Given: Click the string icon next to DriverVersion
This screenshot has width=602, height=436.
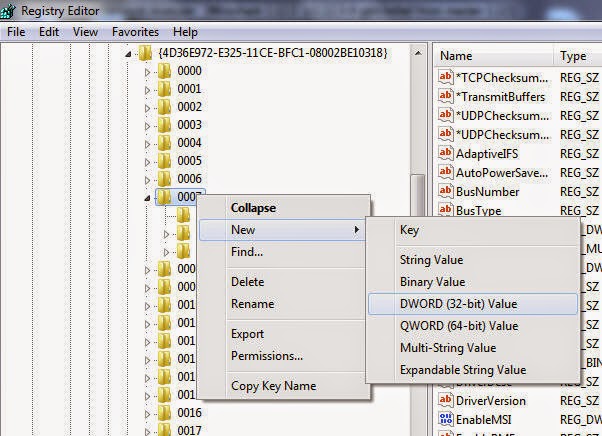Looking at the screenshot, I should [445, 400].
